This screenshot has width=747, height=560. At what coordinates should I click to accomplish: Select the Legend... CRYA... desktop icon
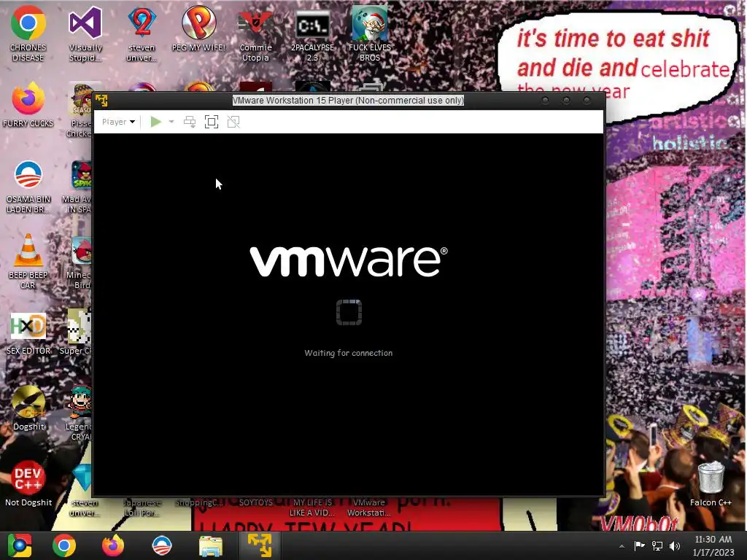pyautogui.click(x=80, y=413)
